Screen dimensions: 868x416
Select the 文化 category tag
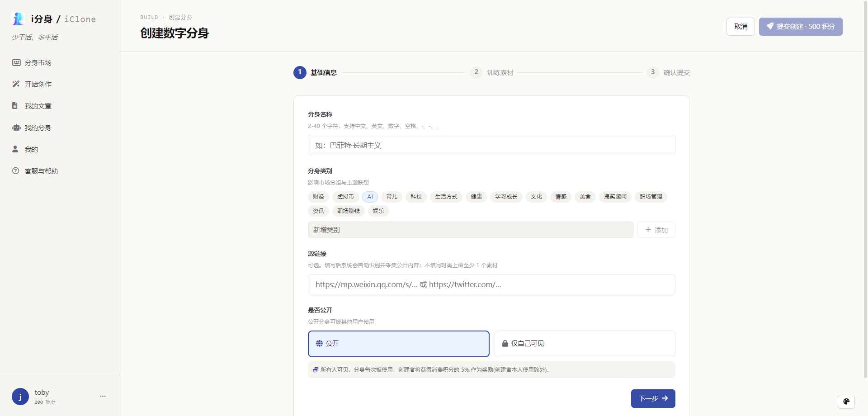(537, 197)
